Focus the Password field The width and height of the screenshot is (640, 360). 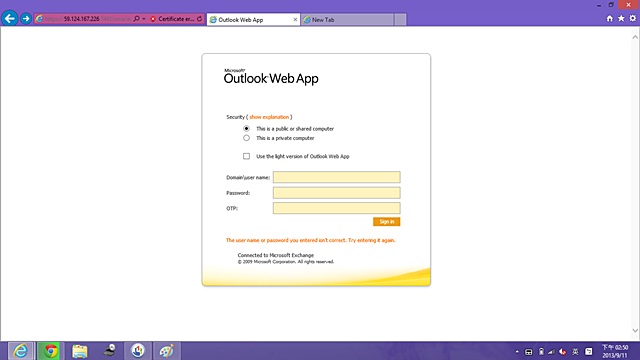337,193
